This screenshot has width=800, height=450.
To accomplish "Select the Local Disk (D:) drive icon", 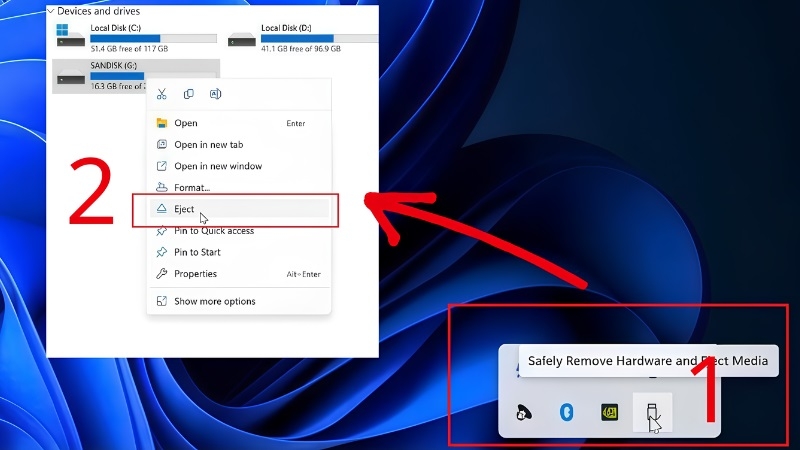I will (x=241, y=39).
